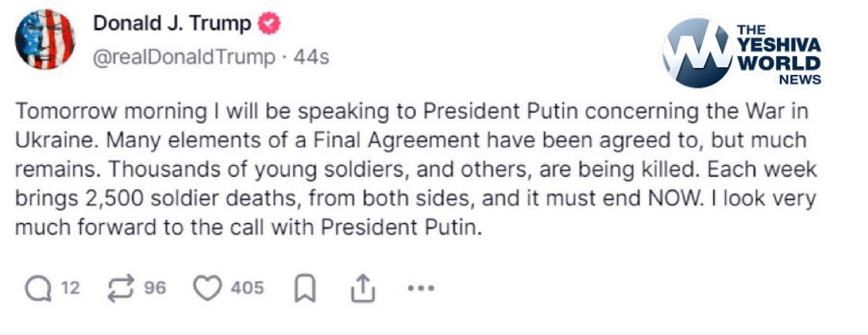This screenshot has height=335, width=868.
Task: Click the 405 likes count
Action: tap(247, 289)
